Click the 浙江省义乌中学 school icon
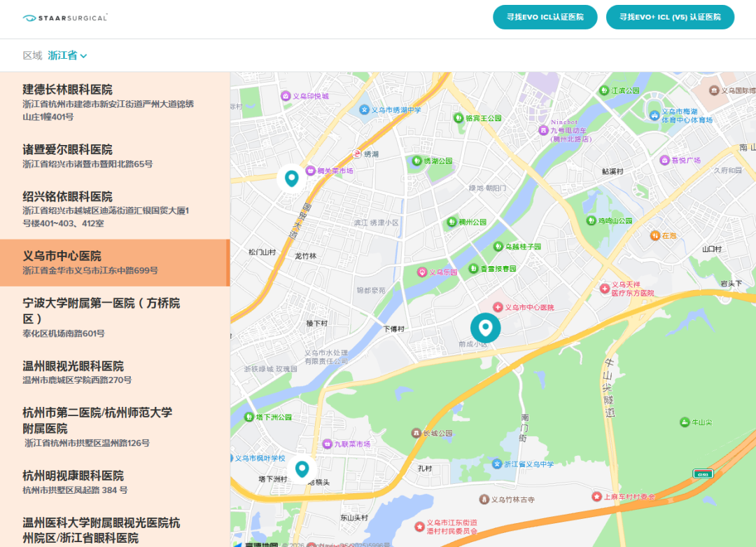 pos(497,464)
